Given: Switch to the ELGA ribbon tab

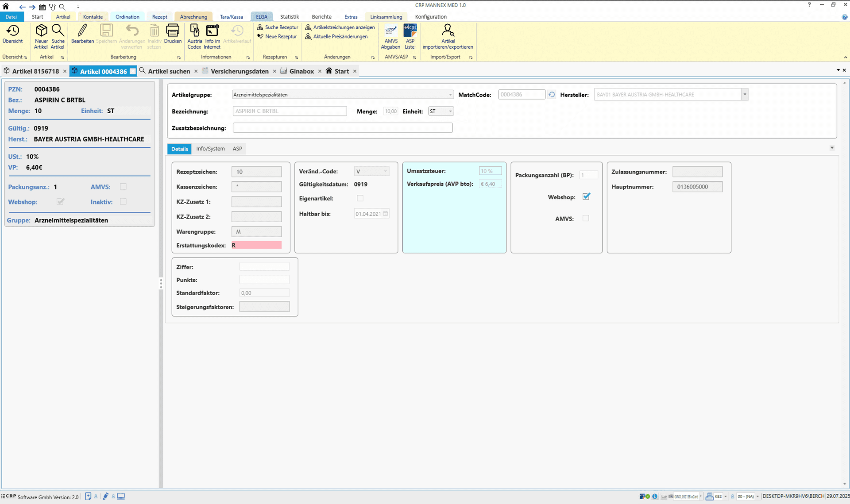Looking at the screenshot, I should click(x=262, y=17).
